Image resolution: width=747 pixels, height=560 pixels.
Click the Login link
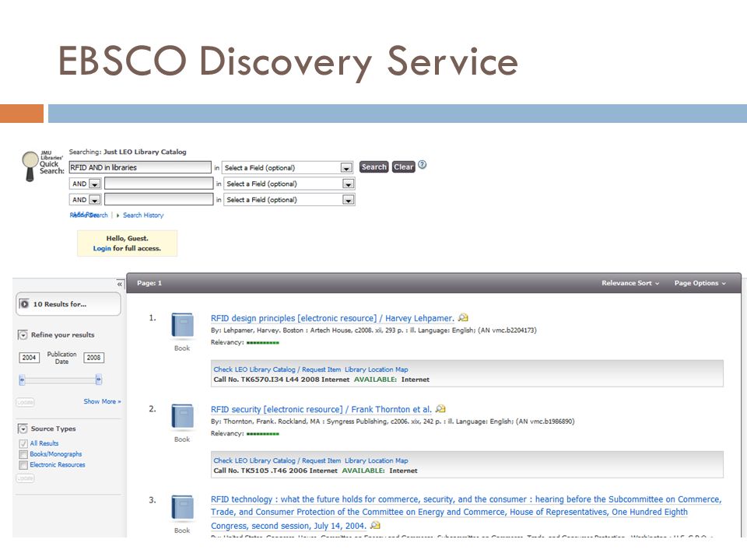point(102,249)
